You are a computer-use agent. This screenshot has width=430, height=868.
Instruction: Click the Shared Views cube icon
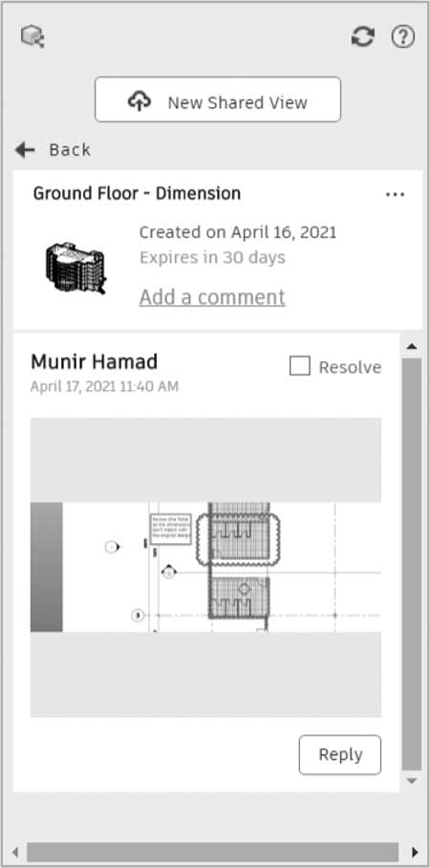tap(32, 37)
